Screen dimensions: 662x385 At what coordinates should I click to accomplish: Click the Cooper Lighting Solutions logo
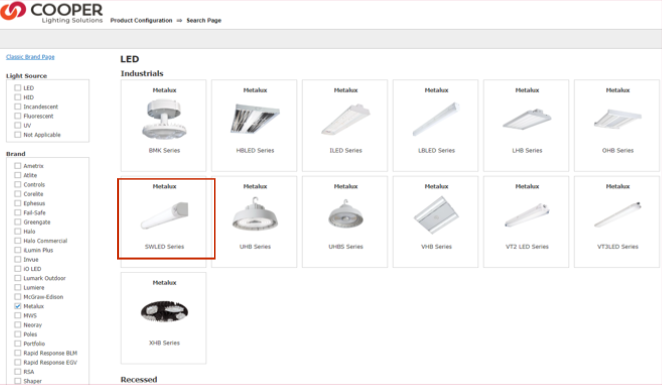(x=52, y=12)
